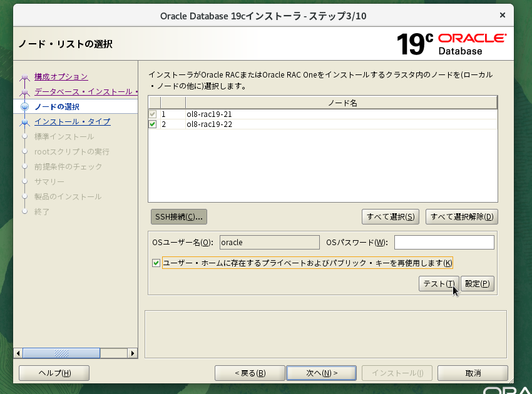
Task: Click row number 1 cell
Action: coord(173,114)
